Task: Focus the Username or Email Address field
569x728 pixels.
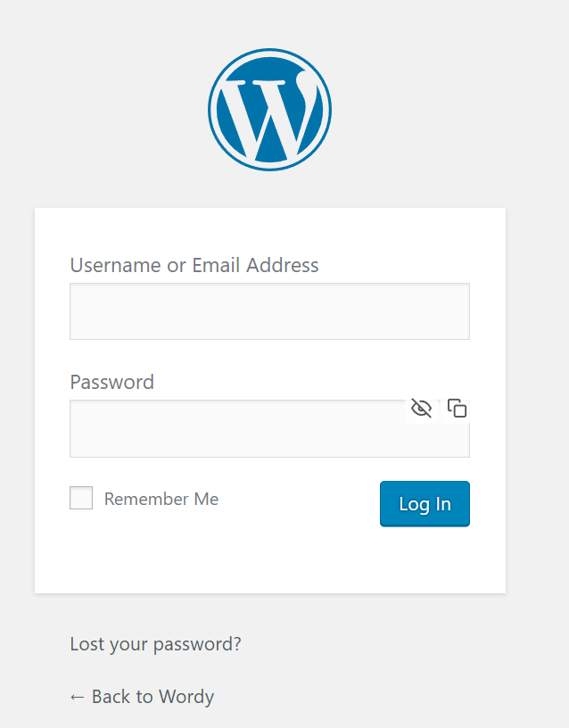Action: point(269,311)
